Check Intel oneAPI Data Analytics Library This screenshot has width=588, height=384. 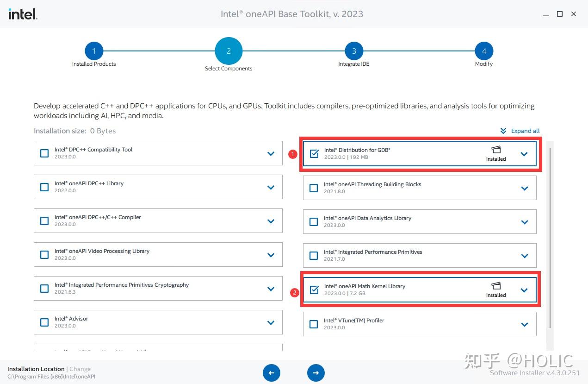coord(314,222)
